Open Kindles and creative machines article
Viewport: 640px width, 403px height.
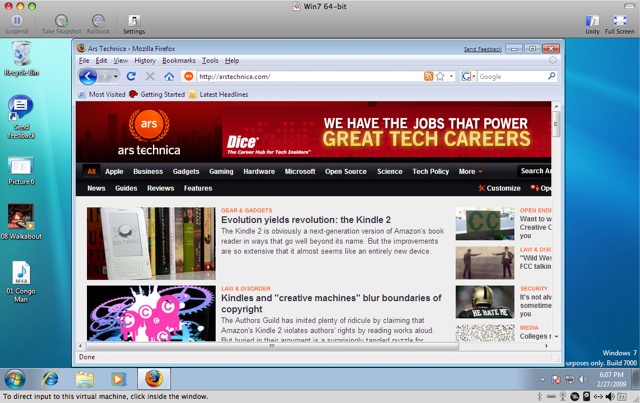[331, 303]
